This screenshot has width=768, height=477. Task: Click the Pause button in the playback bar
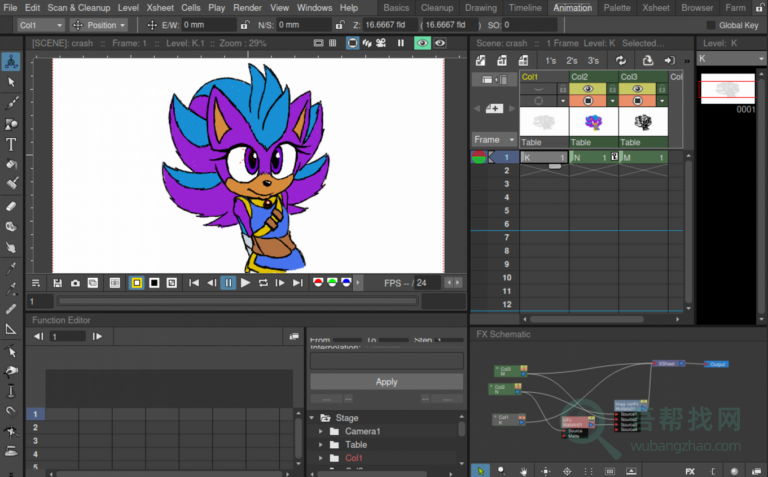(228, 283)
